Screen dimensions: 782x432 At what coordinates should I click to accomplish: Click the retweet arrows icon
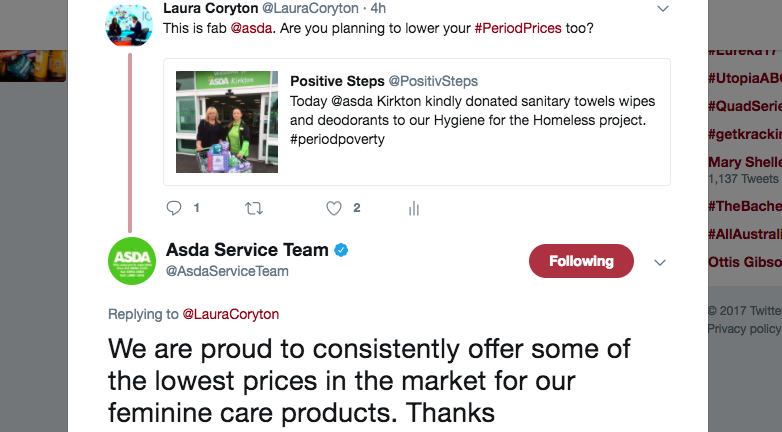[254, 208]
